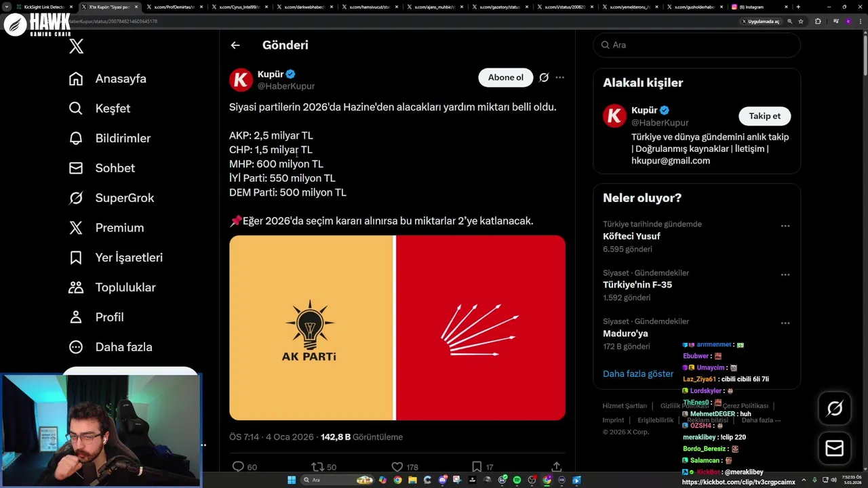Open floating messages envelope button
The height and width of the screenshot is (488, 868).
[835, 449]
